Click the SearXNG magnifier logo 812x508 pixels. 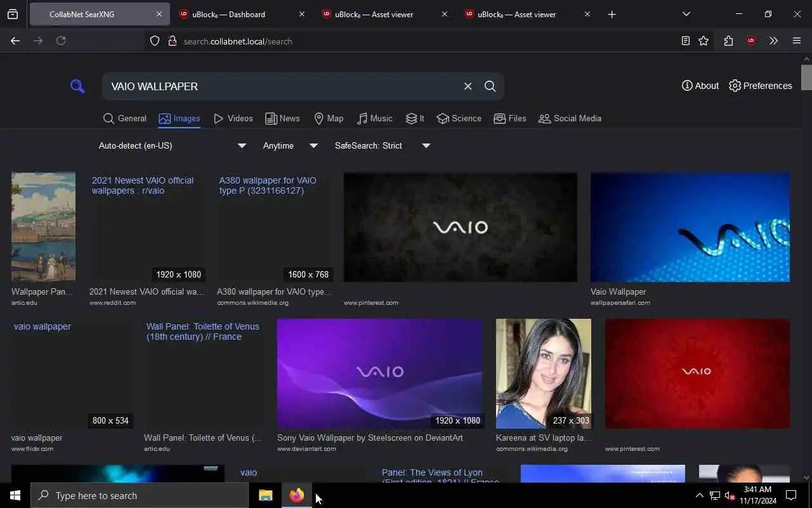pos(77,86)
